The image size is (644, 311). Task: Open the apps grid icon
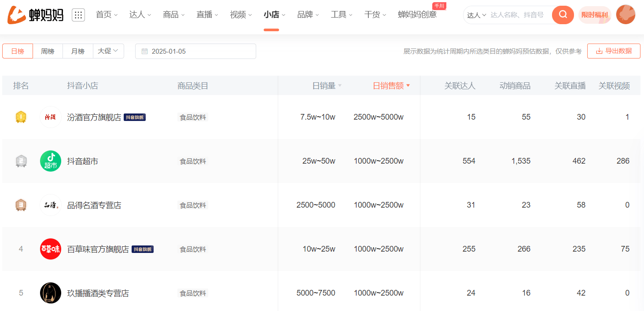pyautogui.click(x=78, y=15)
